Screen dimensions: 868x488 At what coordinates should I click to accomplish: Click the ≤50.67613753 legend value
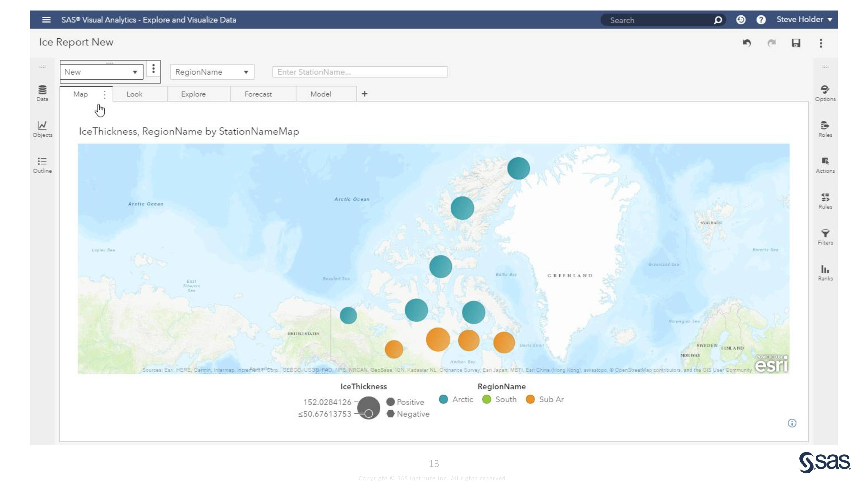coord(324,414)
